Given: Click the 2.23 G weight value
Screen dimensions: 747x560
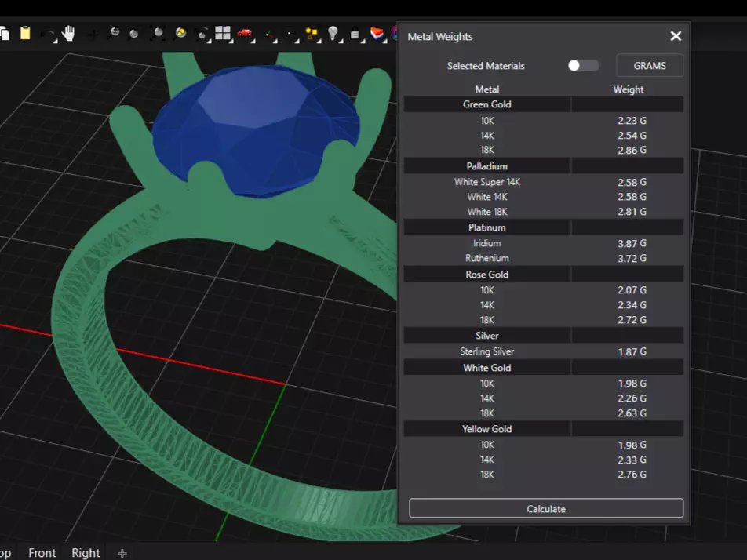Looking at the screenshot, I should pyautogui.click(x=632, y=121).
